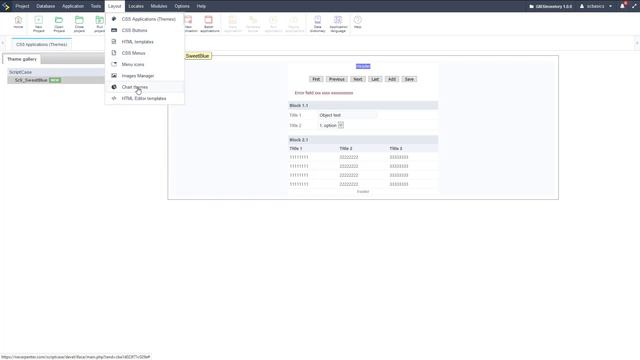Click the Run project toolbar icon

pyautogui.click(x=99, y=24)
